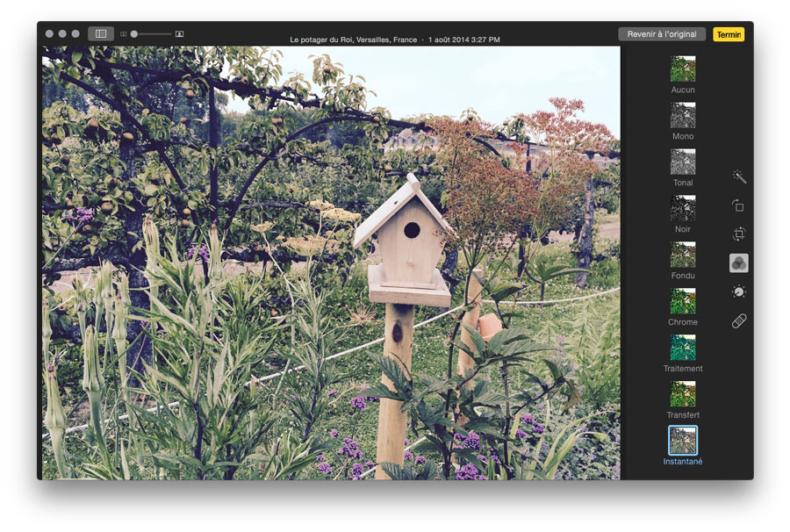This screenshot has width=790, height=532.
Task: Click Revenir à l'original button
Action: coord(662,34)
